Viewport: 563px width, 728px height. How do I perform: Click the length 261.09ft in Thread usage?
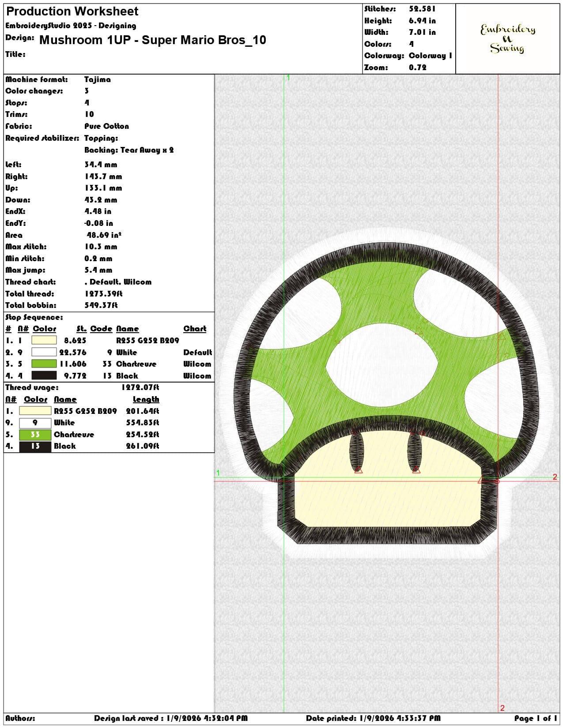(x=143, y=446)
